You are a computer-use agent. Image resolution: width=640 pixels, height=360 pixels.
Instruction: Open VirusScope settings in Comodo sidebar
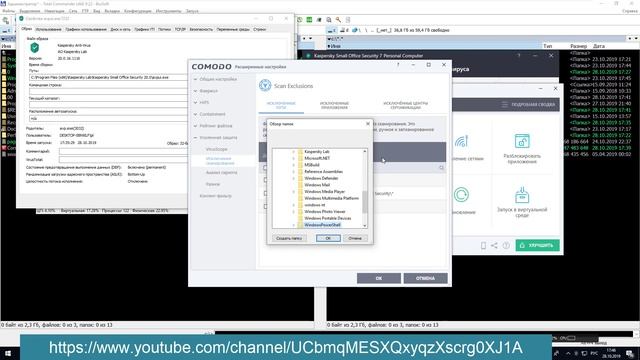tap(216, 149)
